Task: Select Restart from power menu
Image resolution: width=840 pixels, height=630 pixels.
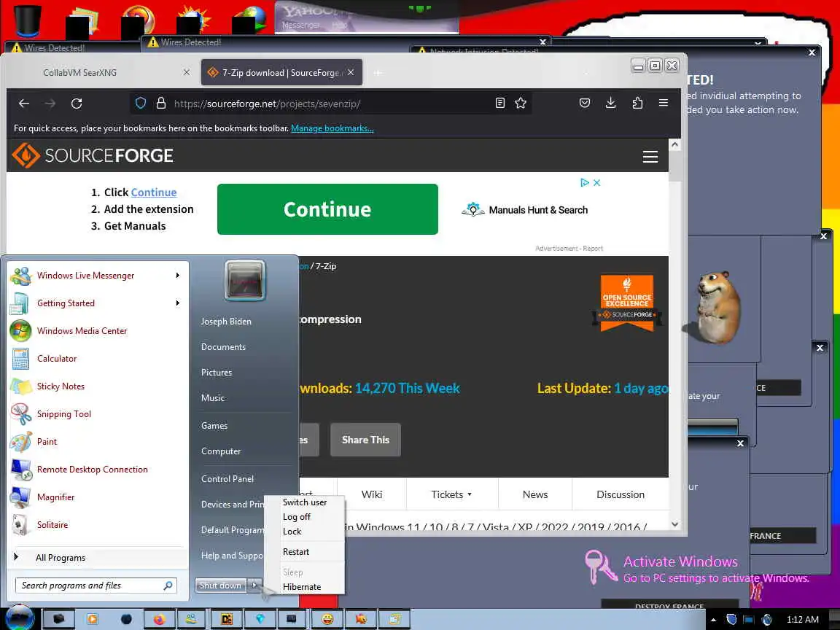Action: coord(304,552)
